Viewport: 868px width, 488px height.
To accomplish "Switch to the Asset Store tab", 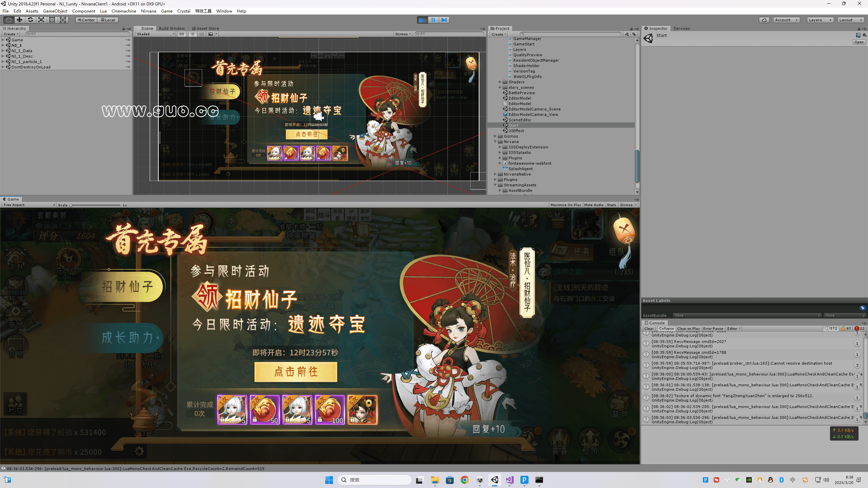I will [205, 28].
